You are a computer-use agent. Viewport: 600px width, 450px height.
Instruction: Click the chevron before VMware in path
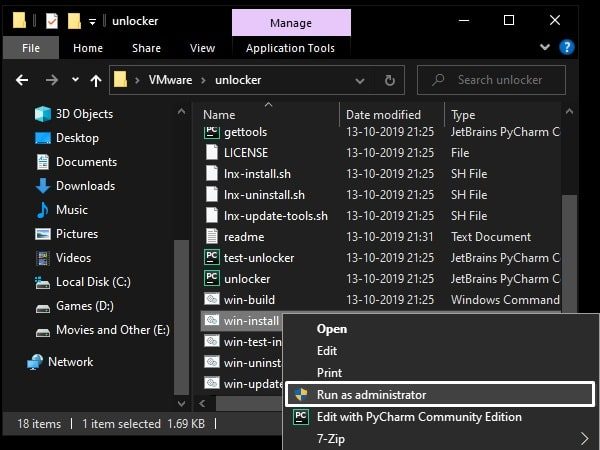[137, 80]
